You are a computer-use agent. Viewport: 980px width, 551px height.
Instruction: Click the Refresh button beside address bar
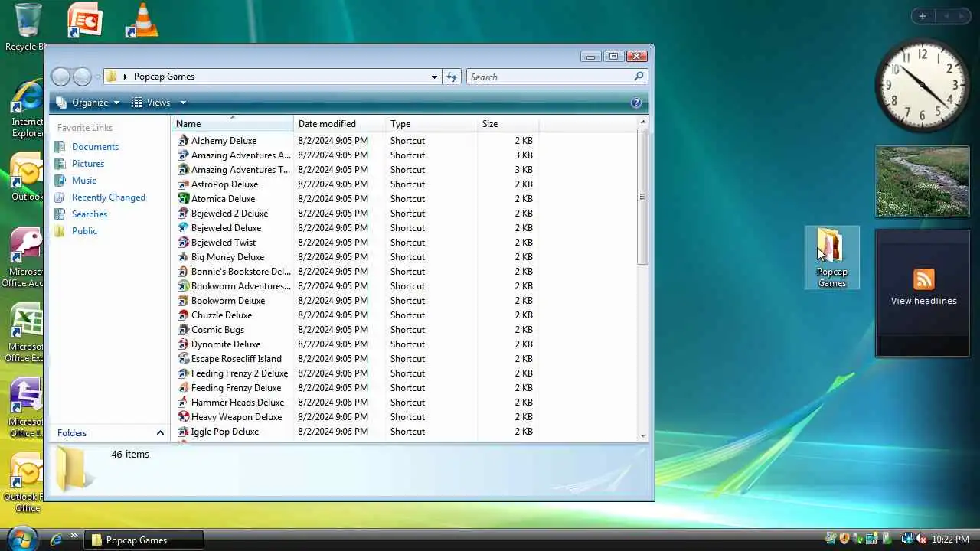(x=452, y=77)
